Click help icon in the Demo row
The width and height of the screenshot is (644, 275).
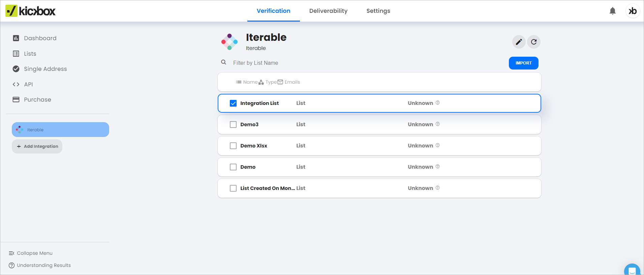point(437,166)
